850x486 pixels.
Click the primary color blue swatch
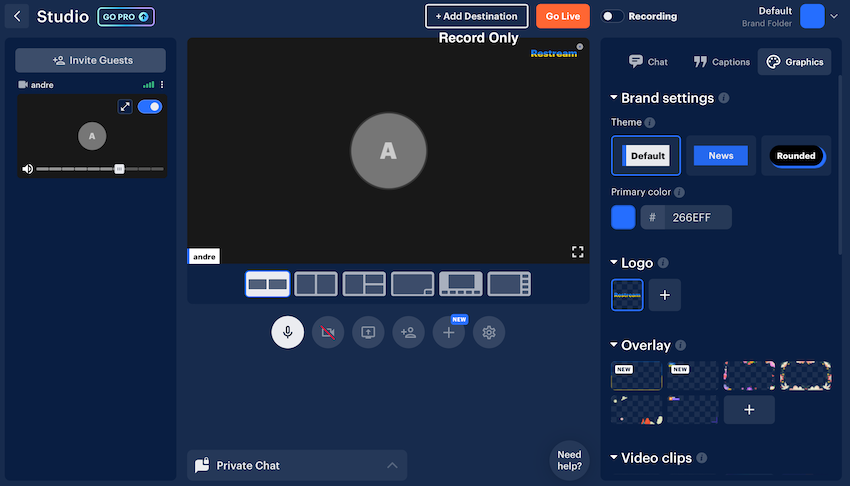(623, 217)
